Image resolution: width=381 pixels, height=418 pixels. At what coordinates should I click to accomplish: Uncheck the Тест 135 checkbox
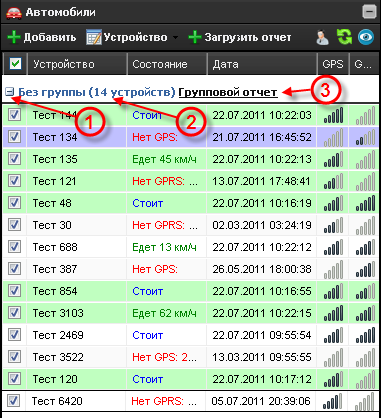pyautogui.click(x=14, y=159)
